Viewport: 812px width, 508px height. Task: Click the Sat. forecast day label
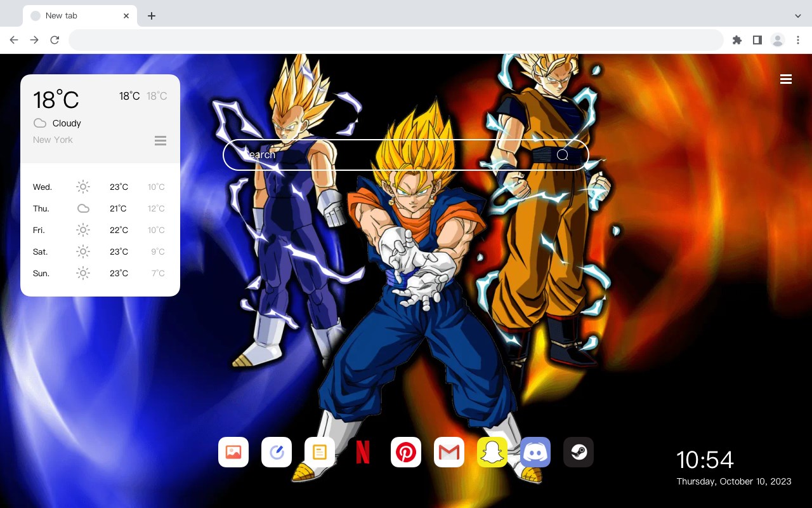(41, 251)
